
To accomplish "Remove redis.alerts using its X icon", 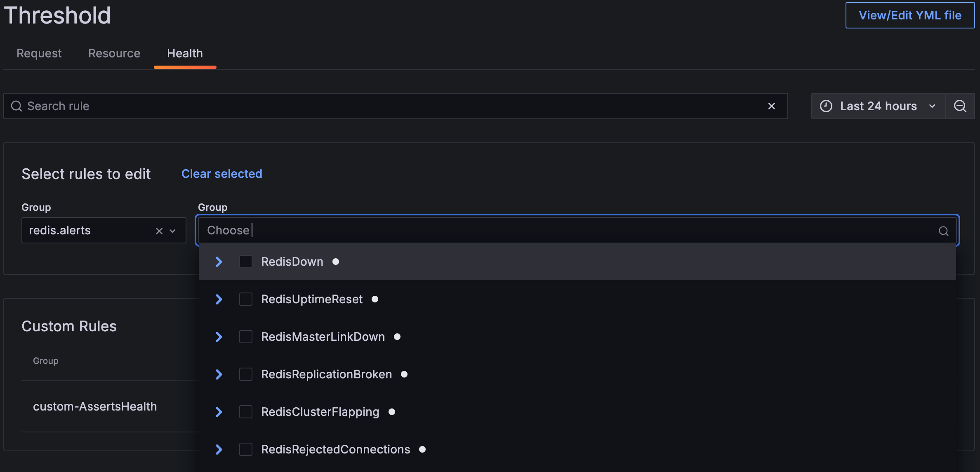I will click(159, 231).
